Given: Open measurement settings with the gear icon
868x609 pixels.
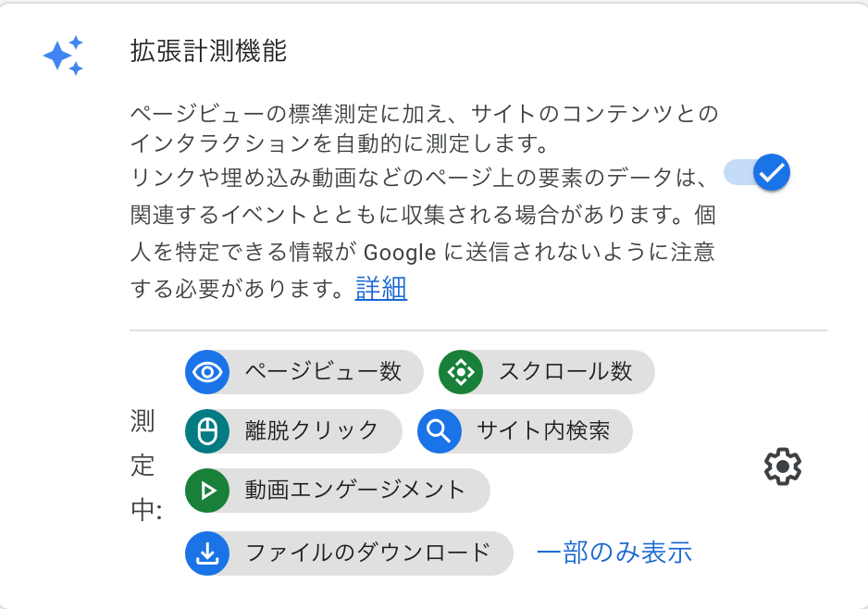Looking at the screenshot, I should click(x=782, y=466).
